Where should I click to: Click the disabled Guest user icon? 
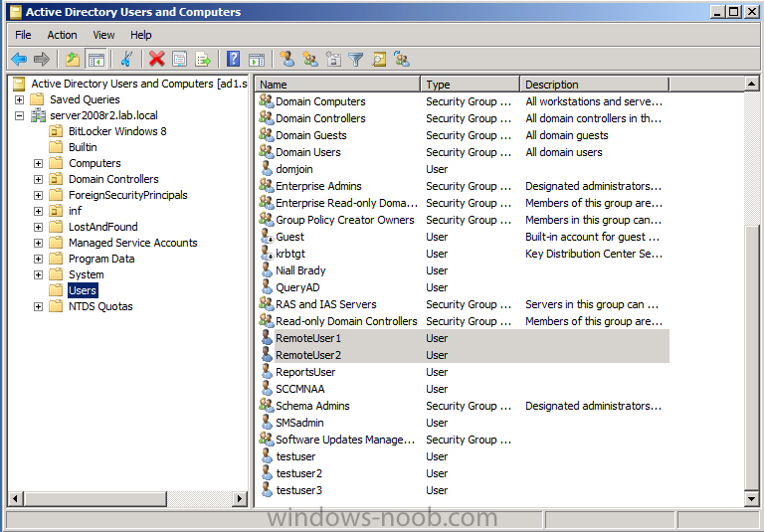(267, 237)
